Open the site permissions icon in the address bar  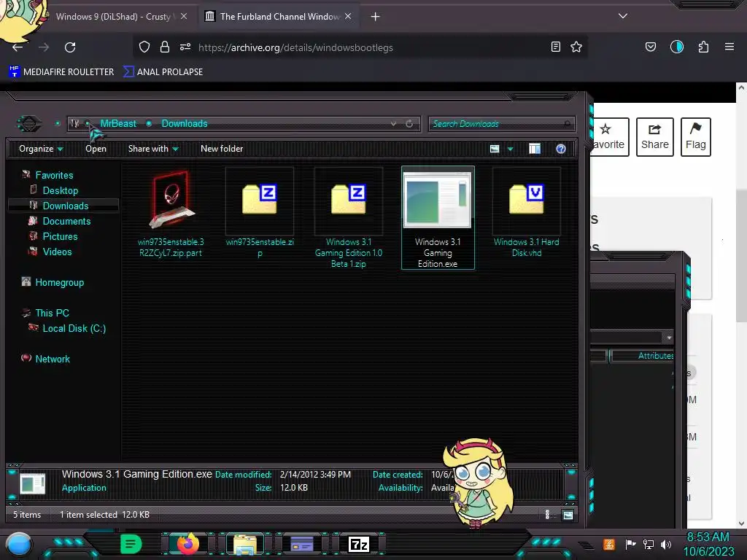click(185, 47)
